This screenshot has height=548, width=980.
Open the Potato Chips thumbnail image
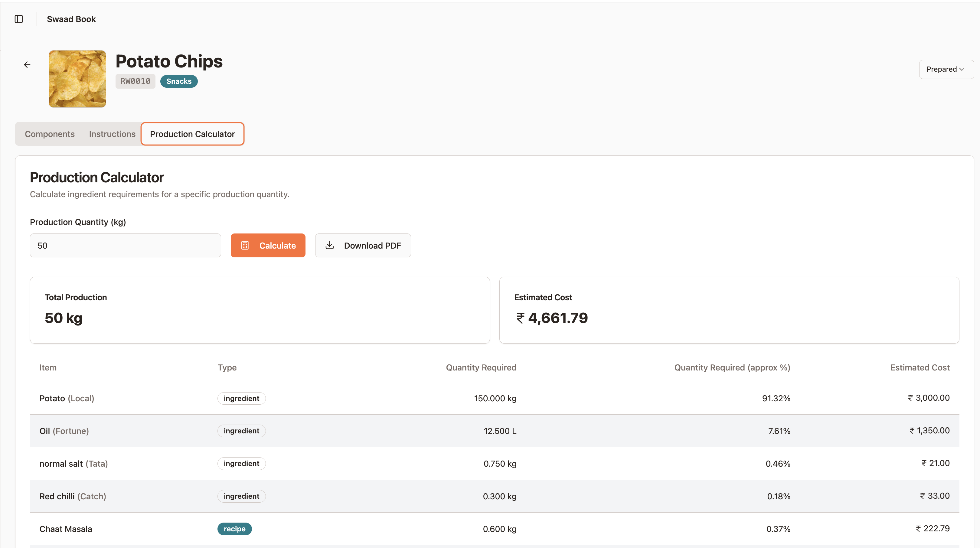[77, 79]
